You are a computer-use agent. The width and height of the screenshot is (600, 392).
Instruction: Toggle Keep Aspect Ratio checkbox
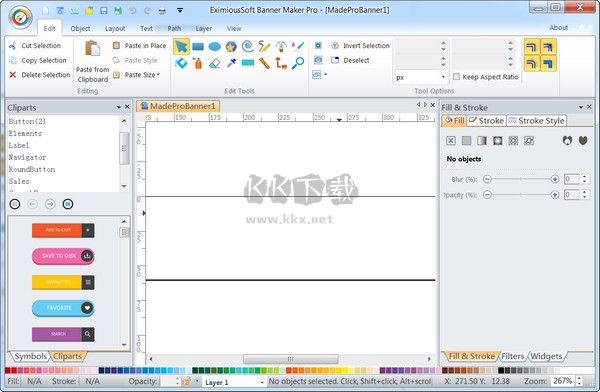[x=456, y=77]
